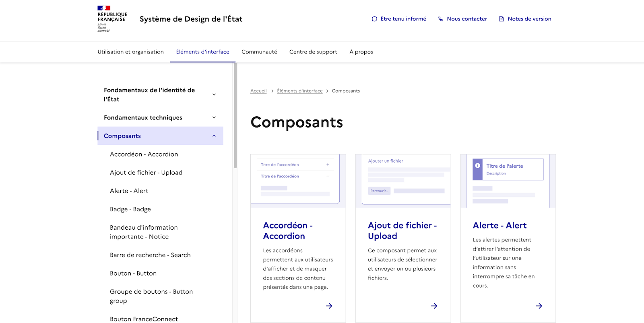This screenshot has height=323, width=644.
Task: Switch to the Communauté navigation tab
Action: click(x=259, y=52)
